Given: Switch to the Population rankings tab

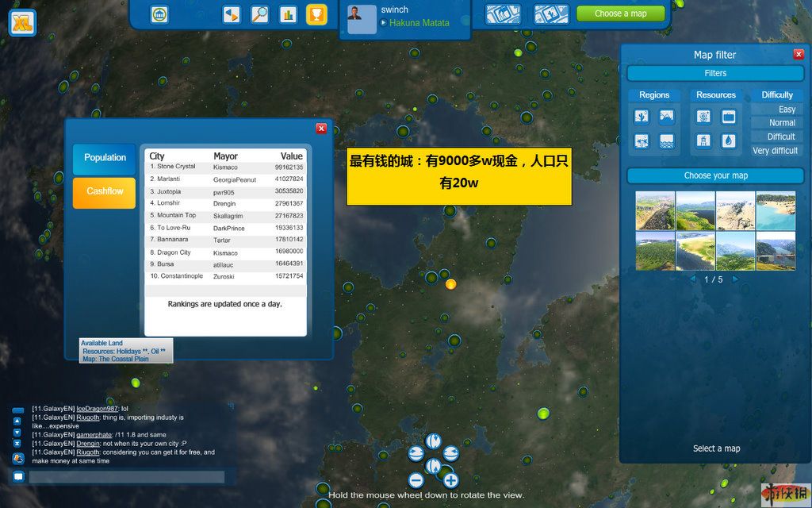Looking at the screenshot, I should 105,159.
